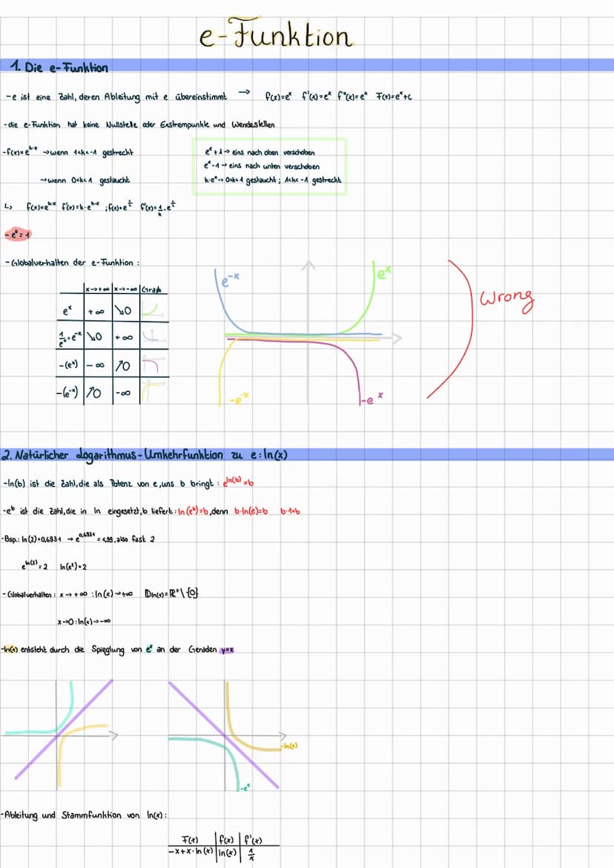Click the e^x row label in the behavior table

coord(67,308)
